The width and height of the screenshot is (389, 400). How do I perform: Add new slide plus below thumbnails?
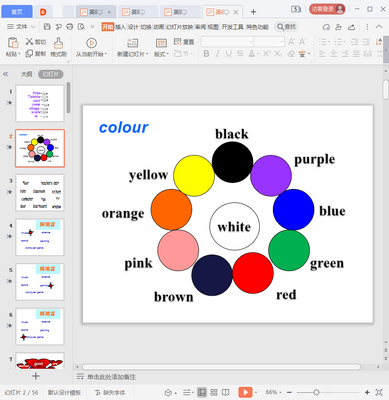(x=36, y=376)
